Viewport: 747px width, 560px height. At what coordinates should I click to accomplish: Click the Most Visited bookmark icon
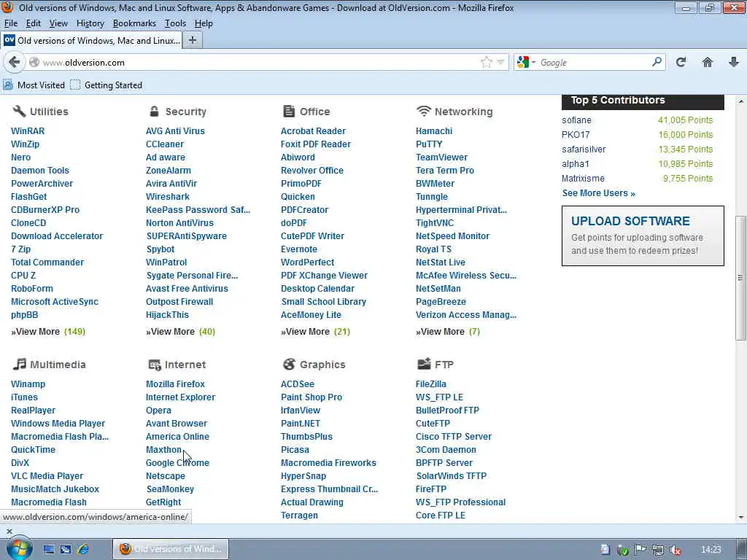pyautogui.click(x=7, y=85)
